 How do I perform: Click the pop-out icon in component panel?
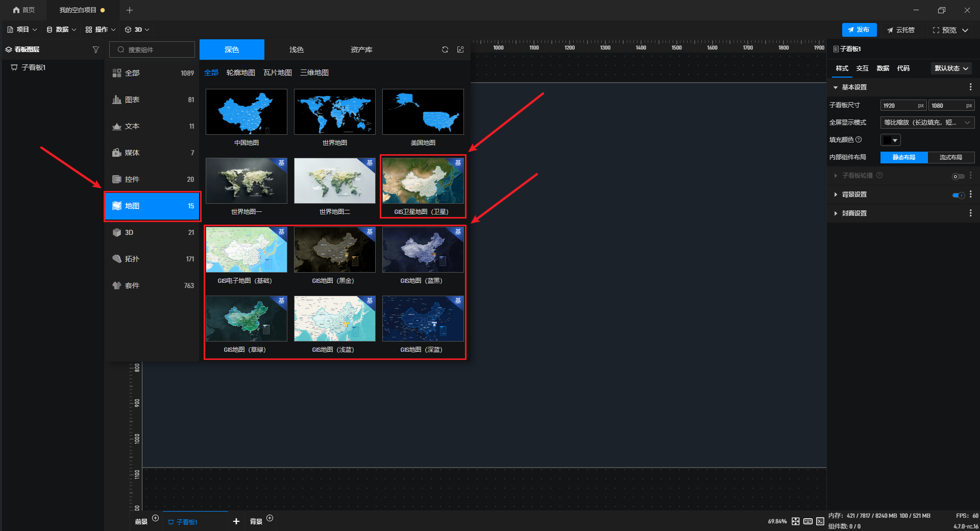pyautogui.click(x=460, y=50)
